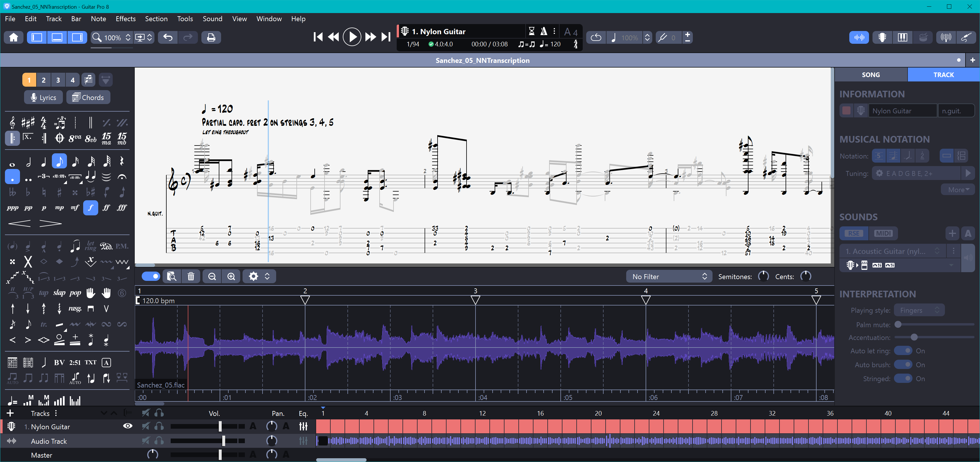Disable the Auto brush switch

tap(903, 365)
